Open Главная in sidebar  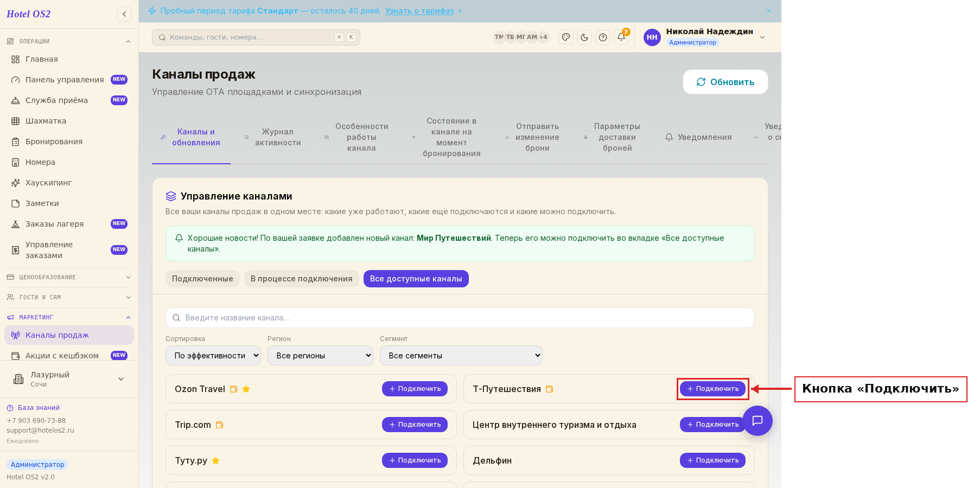click(69, 59)
